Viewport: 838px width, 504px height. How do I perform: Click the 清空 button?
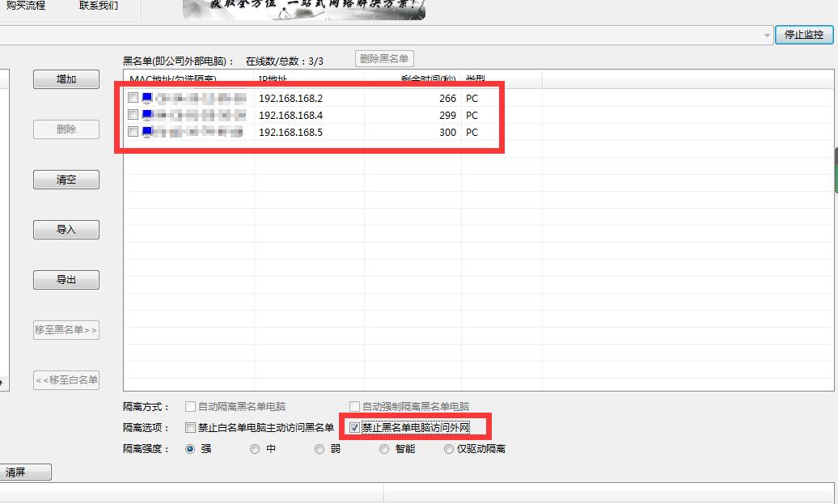tap(66, 180)
